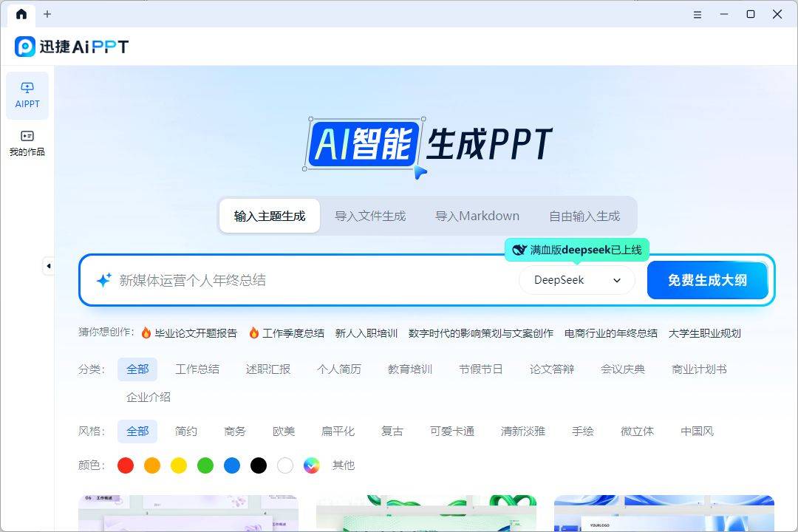798x532 pixels.
Task: Select the 输入主题生成 tab
Action: (270, 216)
